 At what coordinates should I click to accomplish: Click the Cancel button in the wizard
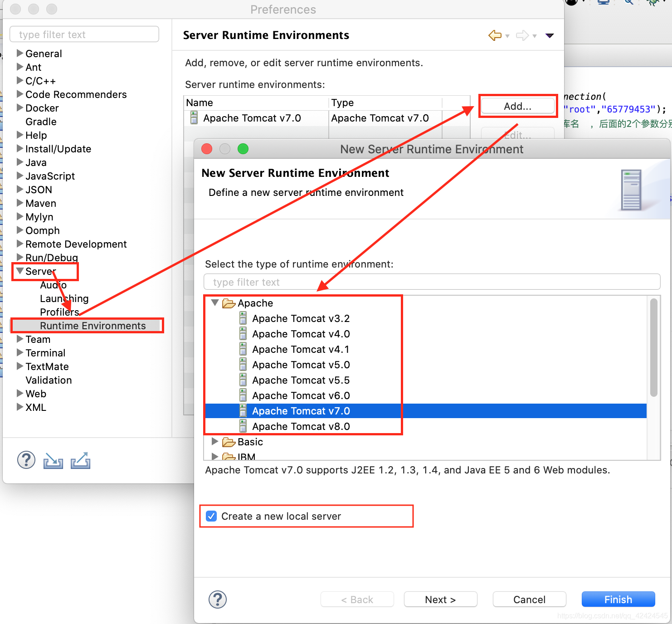coord(529,600)
